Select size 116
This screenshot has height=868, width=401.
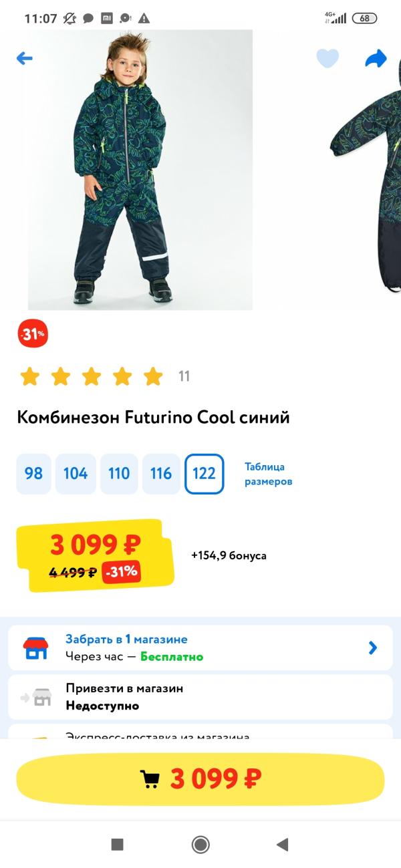161,474
